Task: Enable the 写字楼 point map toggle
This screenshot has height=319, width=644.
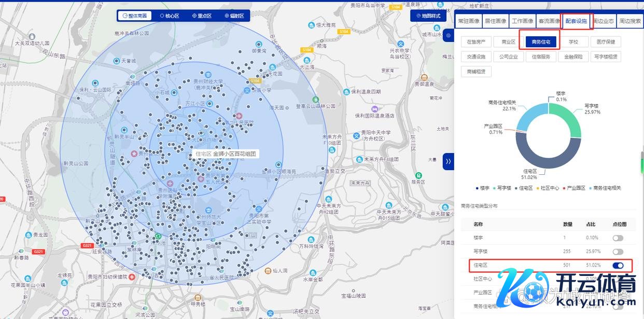Action: click(618, 252)
